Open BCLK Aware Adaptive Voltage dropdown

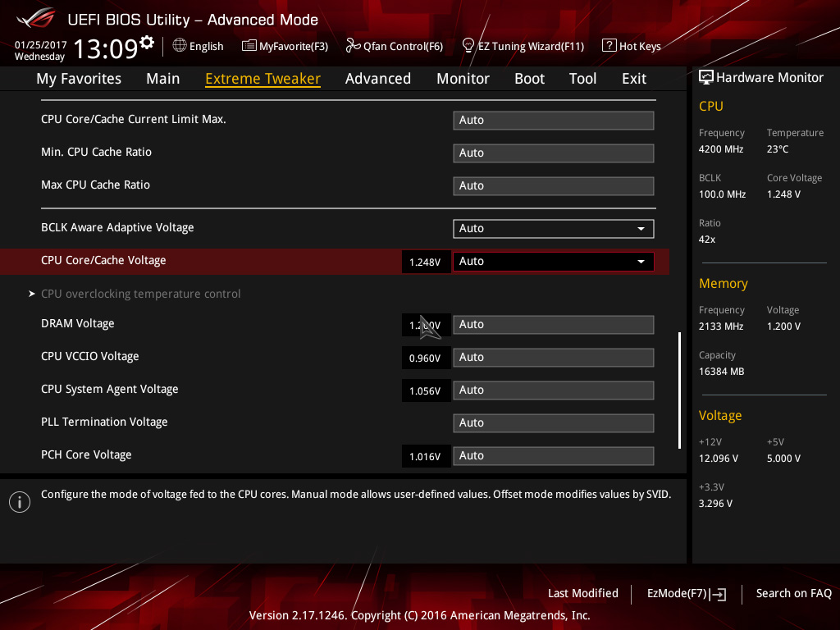click(x=554, y=229)
